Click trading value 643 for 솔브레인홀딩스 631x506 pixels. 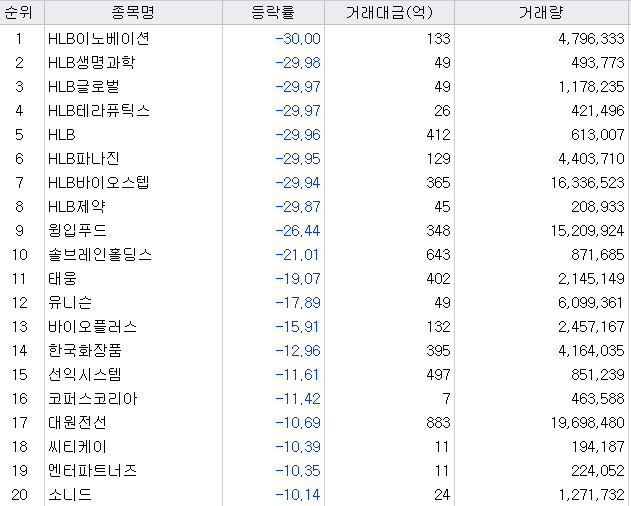click(x=438, y=255)
